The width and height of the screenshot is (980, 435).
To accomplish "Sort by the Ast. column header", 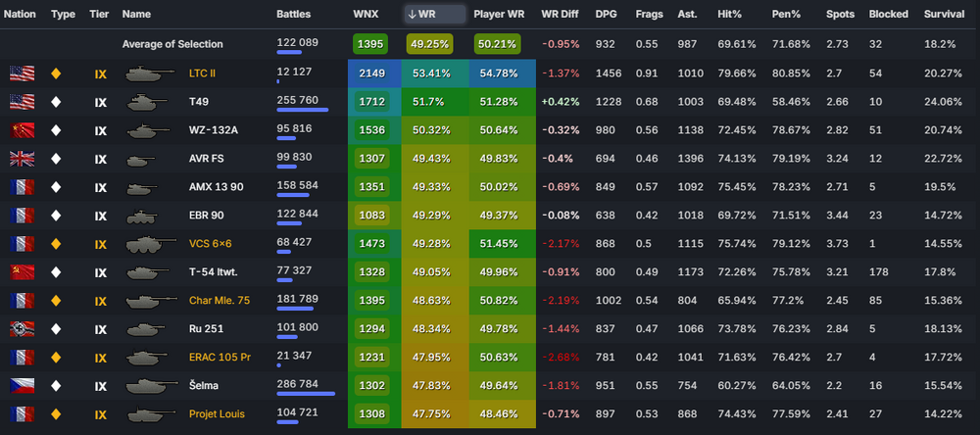I will (x=688, y=14).
